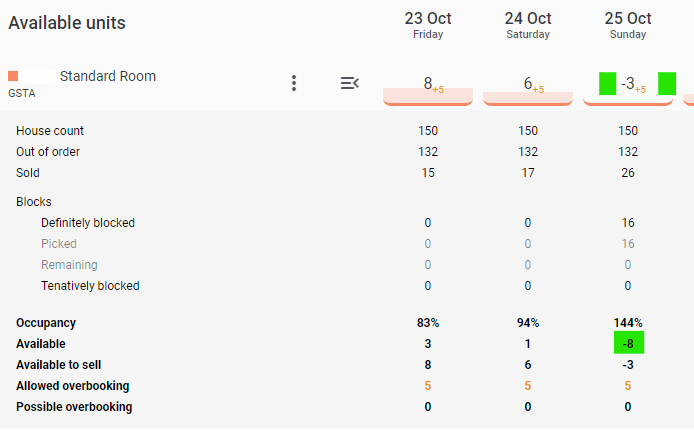This screenshot has height=430, width=694.
Task: Click the Blocks row label
Action: point(34,202)
